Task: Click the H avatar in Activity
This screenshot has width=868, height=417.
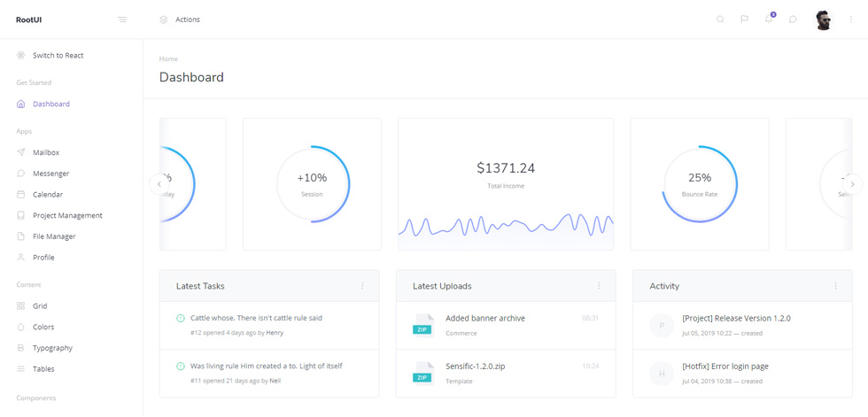Action: pos(662,374)
